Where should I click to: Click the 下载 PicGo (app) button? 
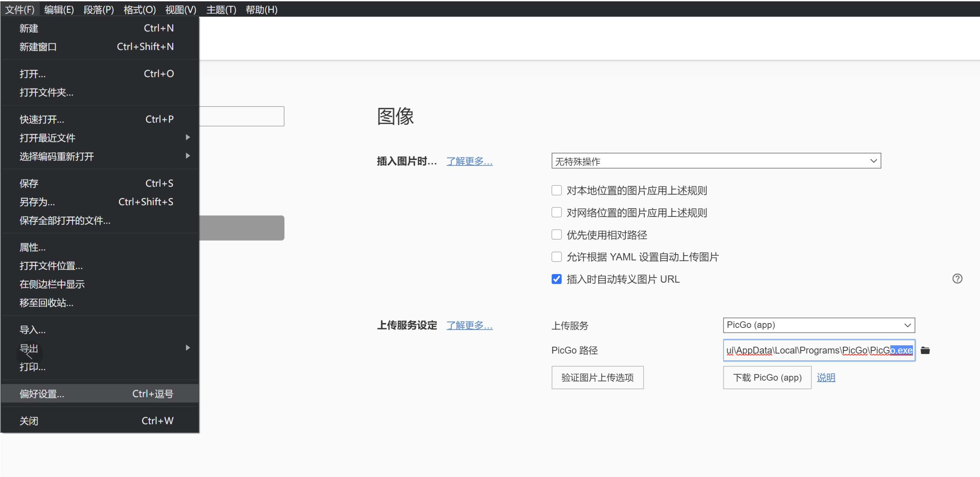pos(767,377)
